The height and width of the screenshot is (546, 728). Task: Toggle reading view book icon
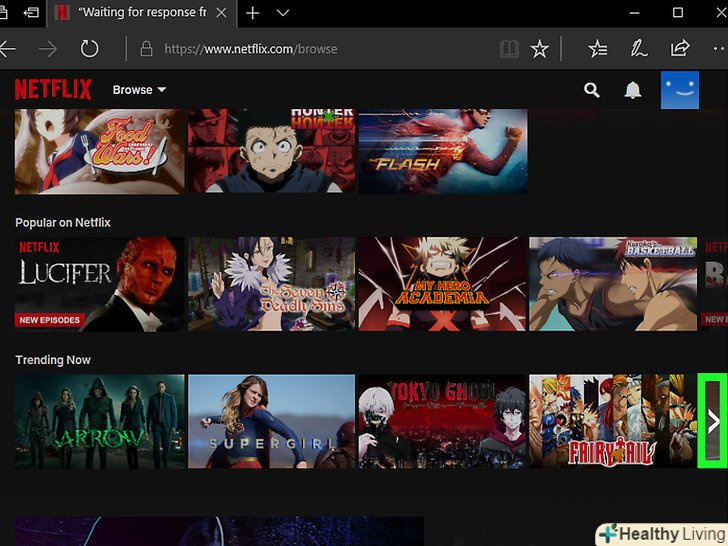pyautogui.click(x=509, y=49)
